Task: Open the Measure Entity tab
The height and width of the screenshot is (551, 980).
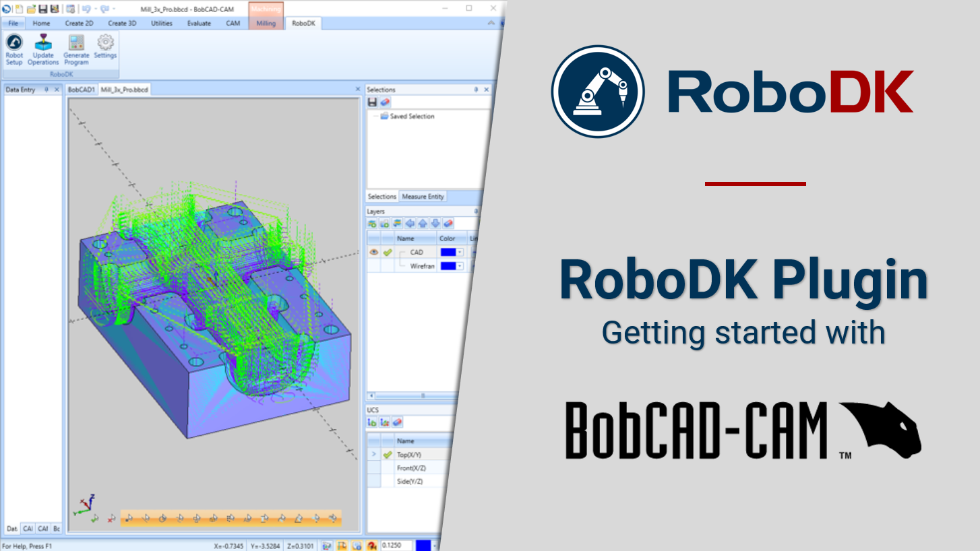Action: coord(423,197)
